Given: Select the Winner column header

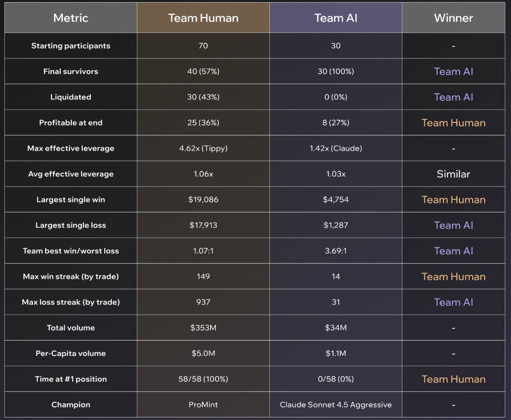Looking at the screenshot, I should (453, 18).
